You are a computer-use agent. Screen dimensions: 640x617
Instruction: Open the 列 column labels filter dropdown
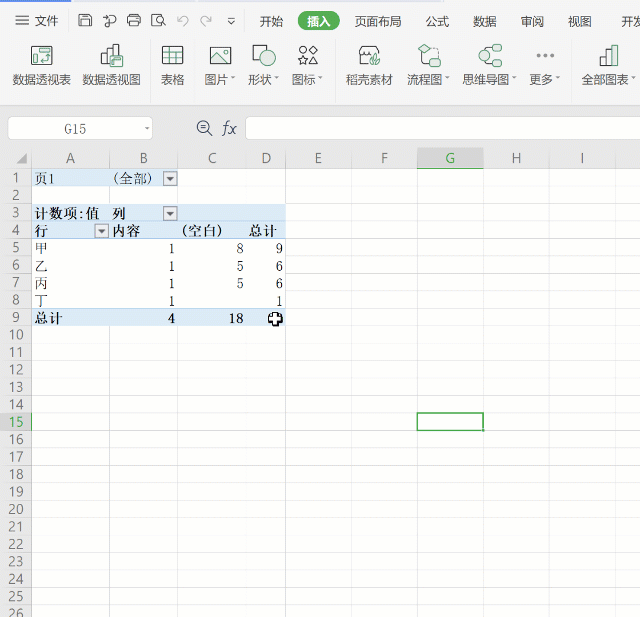(170, 213)
